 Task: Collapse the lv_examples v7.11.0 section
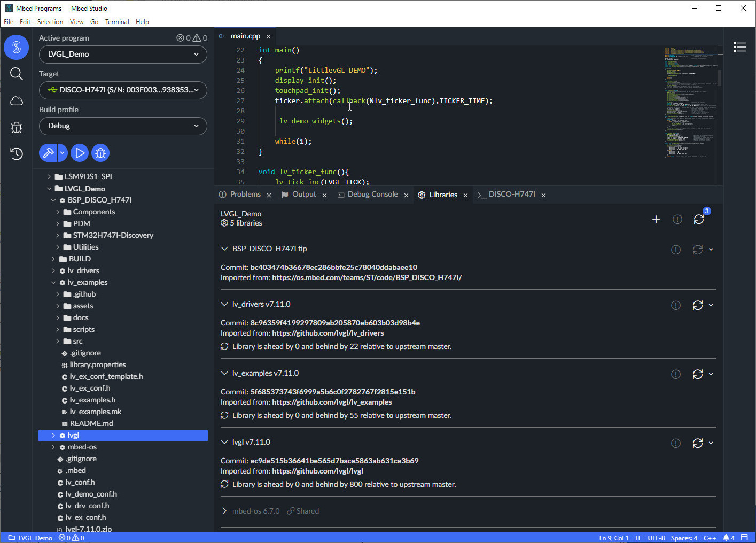pyautogui.click(x=224, y=373)
